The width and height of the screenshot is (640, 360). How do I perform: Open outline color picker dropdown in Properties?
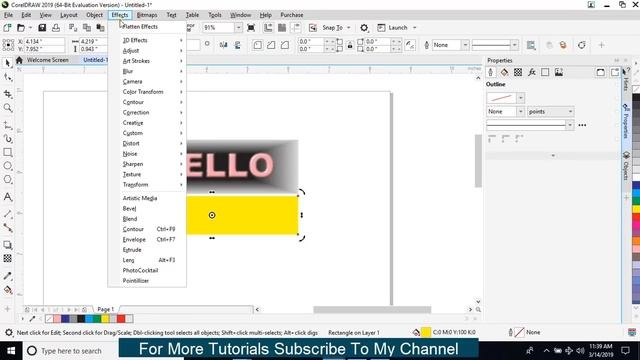(x=520, y=98)
